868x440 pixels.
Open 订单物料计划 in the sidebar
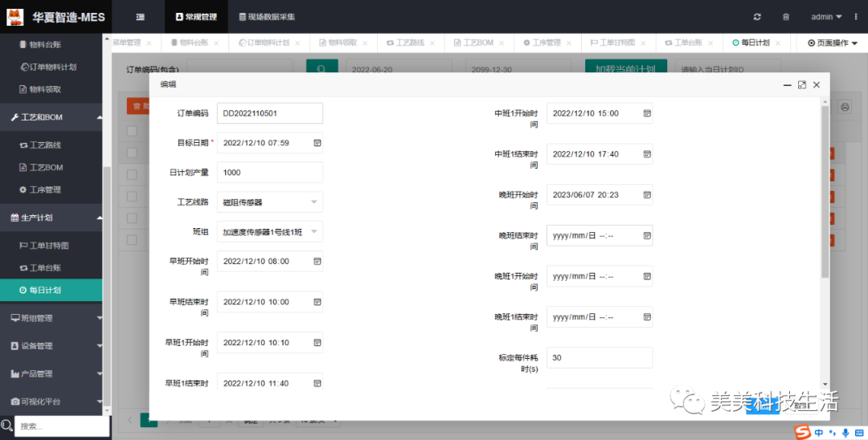click(x=48, y=67)
